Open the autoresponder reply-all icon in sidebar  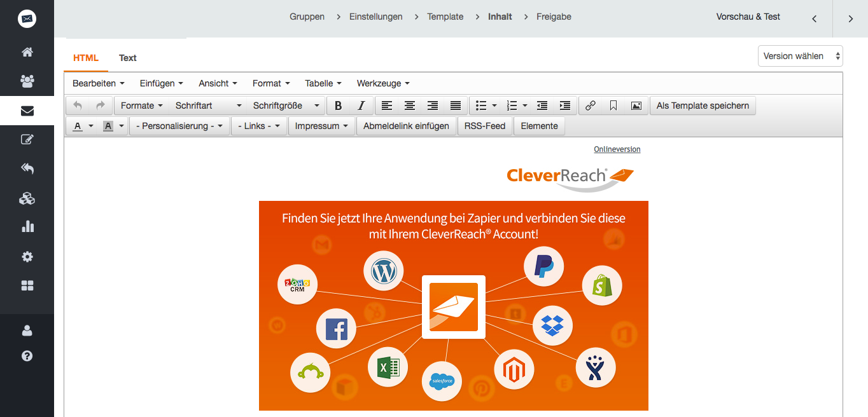[27, 168]
